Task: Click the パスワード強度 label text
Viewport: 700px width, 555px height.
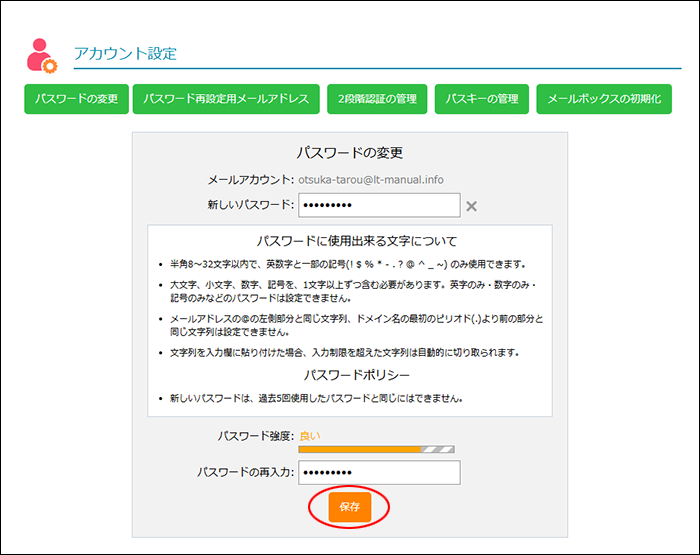Action: [255, 436]
